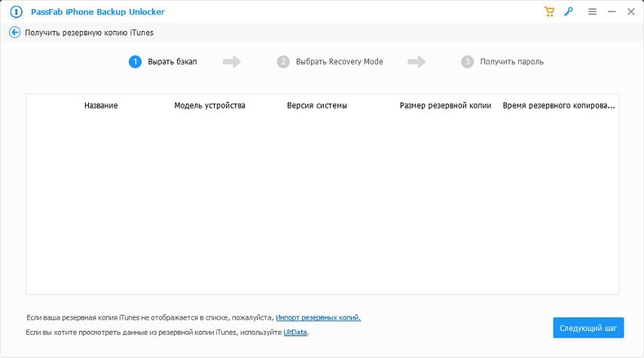
Task: Click step 2 number circle
Action: tap(283, 62)
